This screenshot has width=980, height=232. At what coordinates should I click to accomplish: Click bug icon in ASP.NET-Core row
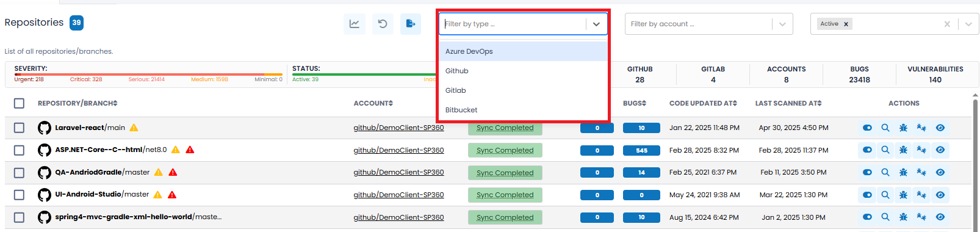[903, 150]
